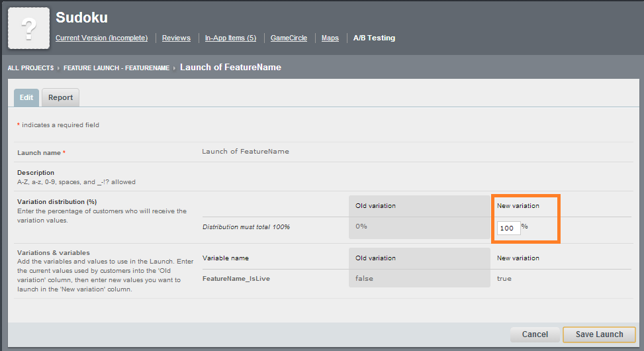644x351 pixels.
Task: Click the Launch of FeatureName breadcrumb title
Action: point(230,68)
